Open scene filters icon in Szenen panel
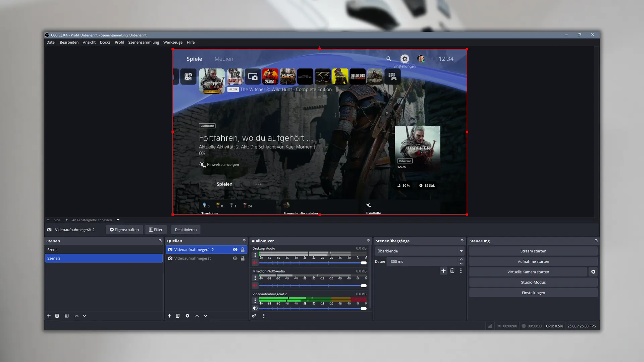The height and width of the screenshot is (362, 644). [67, 316]
